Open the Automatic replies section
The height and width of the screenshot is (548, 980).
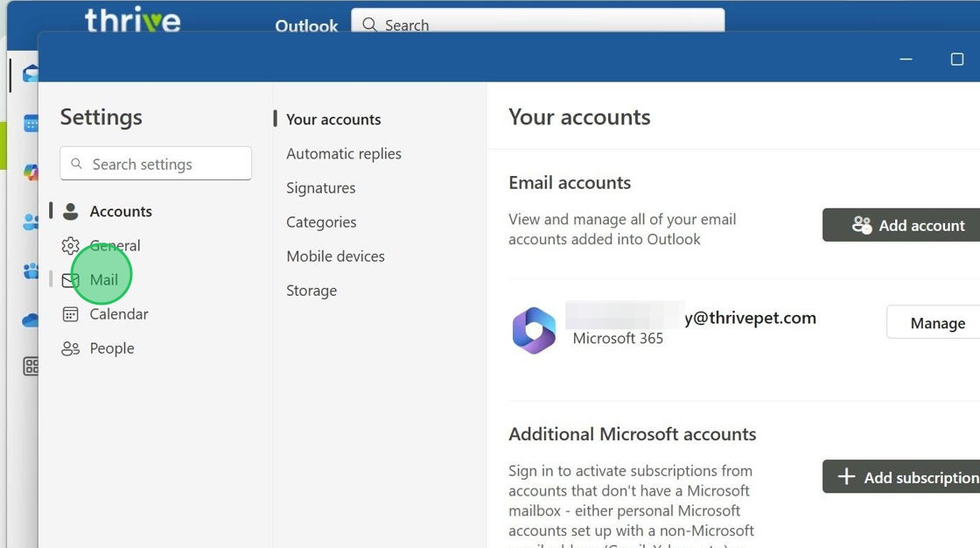[x=343, y=154]
